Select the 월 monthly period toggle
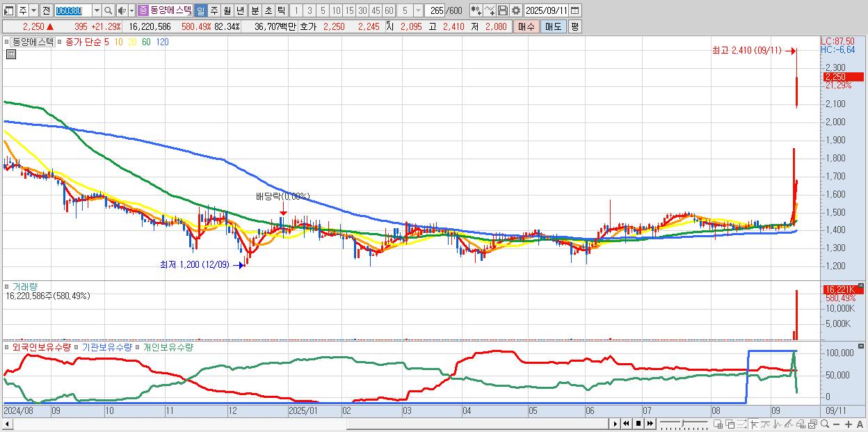The width and height of the screenshot is (868, 432). point(227,10)
